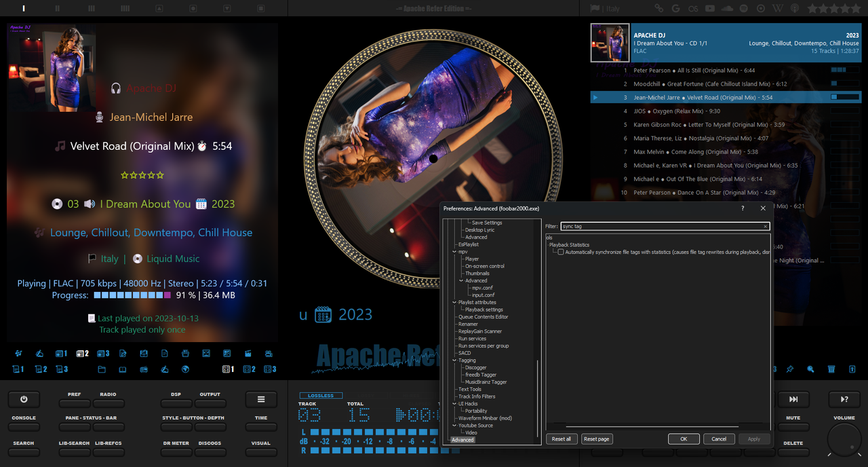Skip to next track button
The height and width of the screenshot is (467, 868).
click(793, 399)
